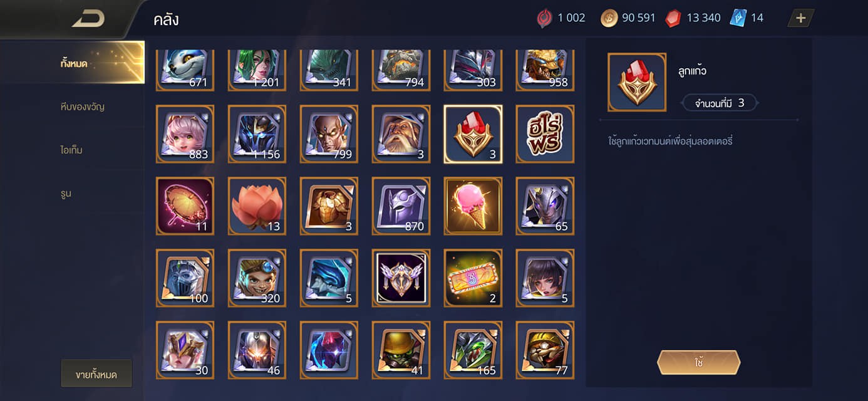Viewport: 868px width, 401px height.
Task: Select the round fan item with count 11
Action: pos(185,206)
